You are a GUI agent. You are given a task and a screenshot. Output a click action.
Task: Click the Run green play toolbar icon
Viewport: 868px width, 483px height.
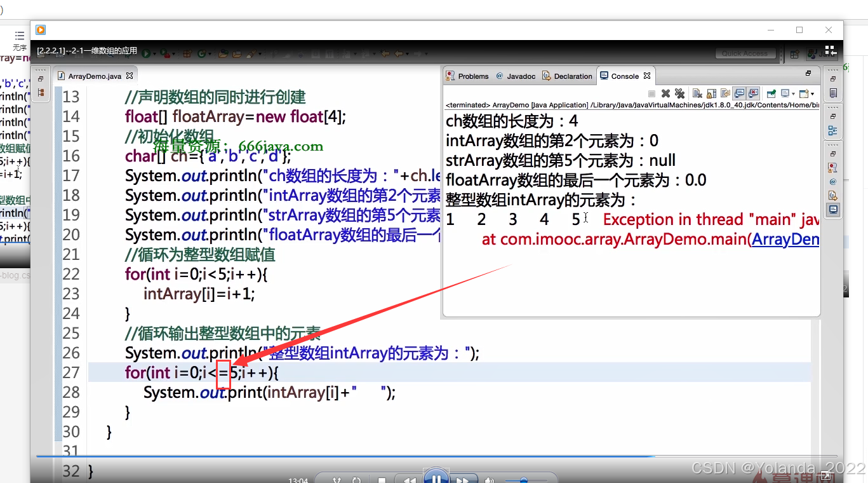tap(145, 54)
